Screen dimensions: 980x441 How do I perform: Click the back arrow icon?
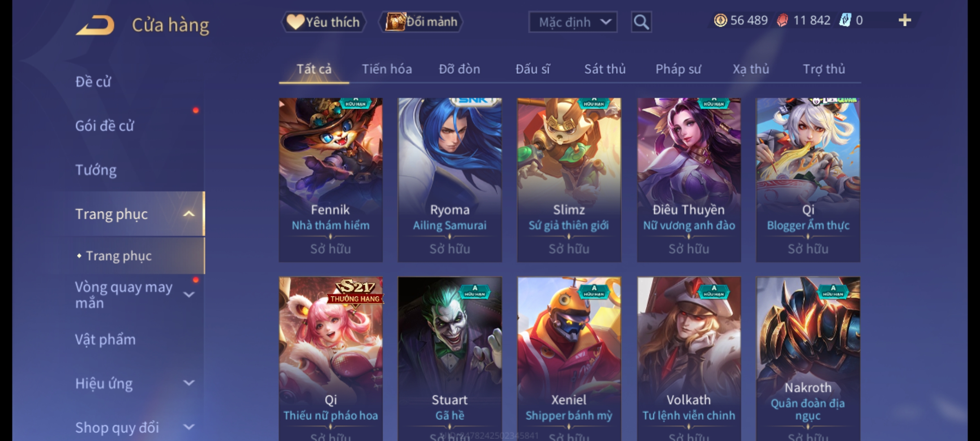[x=95, y=25]
